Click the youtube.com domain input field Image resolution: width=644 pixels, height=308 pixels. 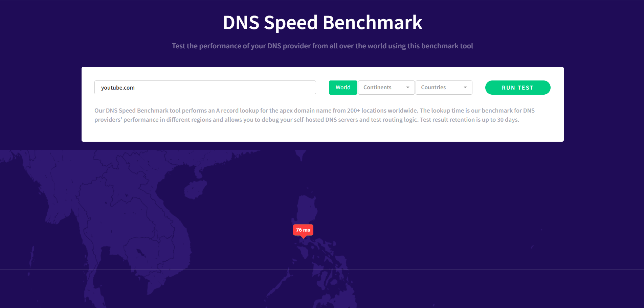pos(205,88)
